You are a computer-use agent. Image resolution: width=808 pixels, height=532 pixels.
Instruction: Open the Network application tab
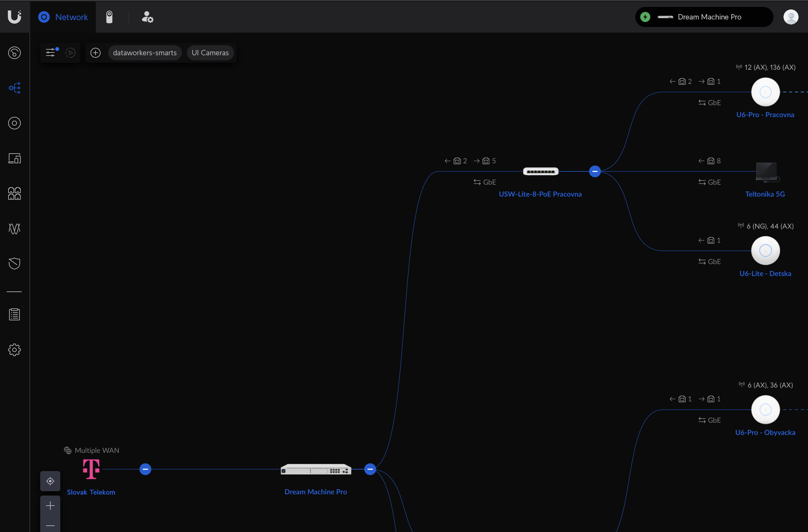click(x=63, y=17)
